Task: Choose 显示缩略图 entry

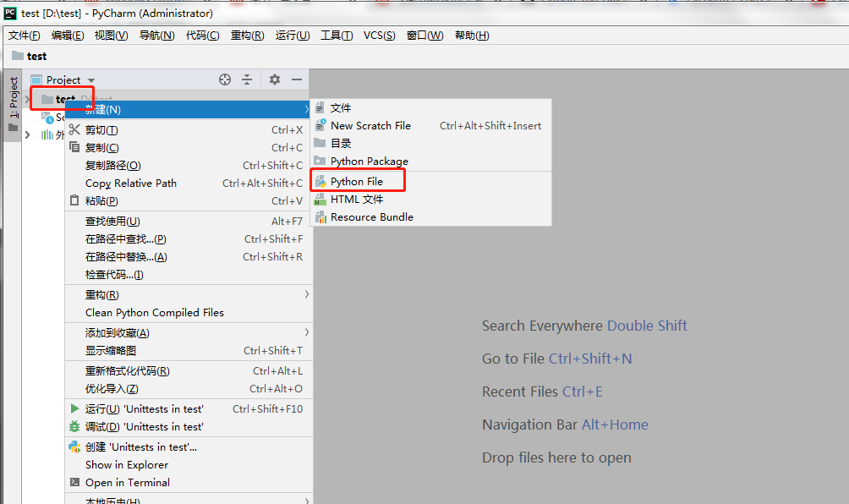Action: 189,350
